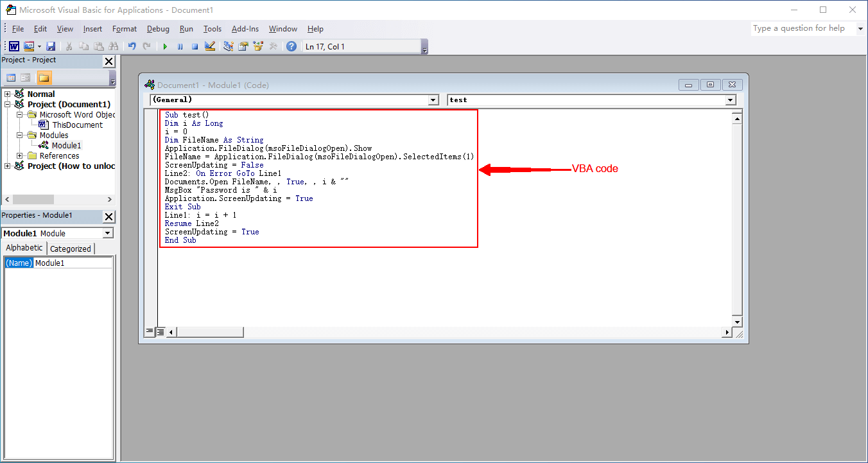Viewport: 868px width, 463px height.
Task: Select ThisDocument in project tree
Action: (77, 125)
